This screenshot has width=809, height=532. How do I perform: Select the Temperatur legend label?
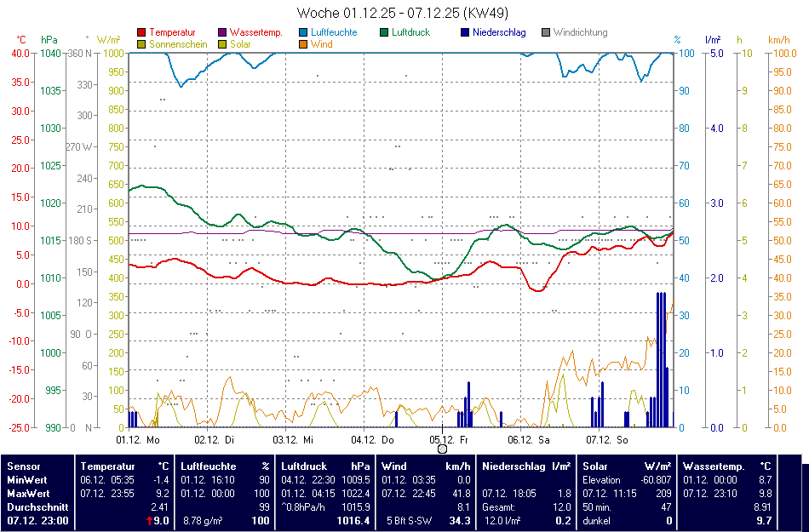click(x=172, y=32)
